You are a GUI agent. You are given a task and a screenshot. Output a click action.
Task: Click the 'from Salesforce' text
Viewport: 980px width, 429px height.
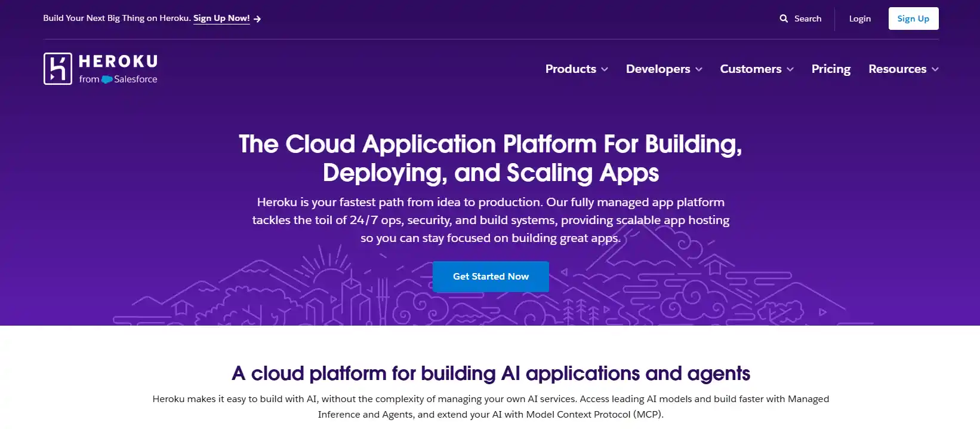point(118,79)
